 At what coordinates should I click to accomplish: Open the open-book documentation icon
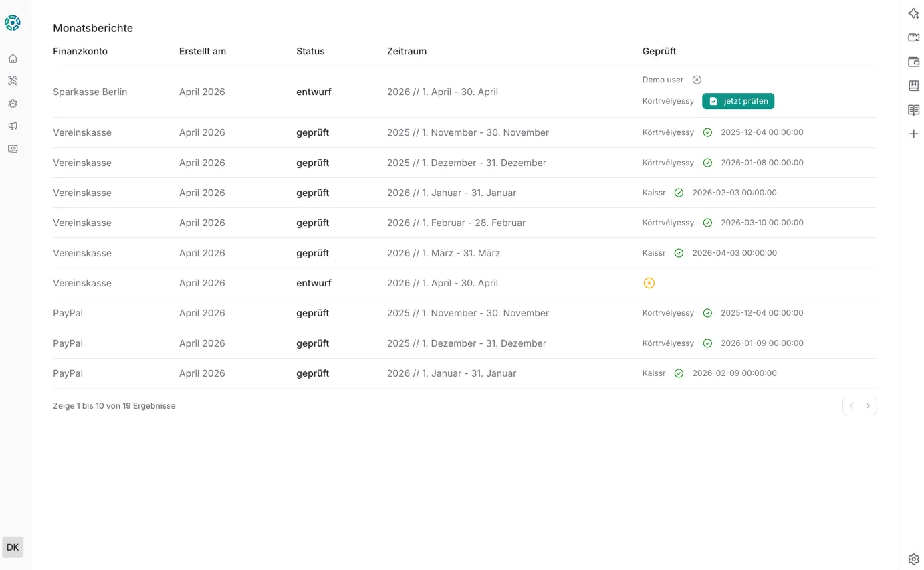pyautogui.click(x=913, y=110)
